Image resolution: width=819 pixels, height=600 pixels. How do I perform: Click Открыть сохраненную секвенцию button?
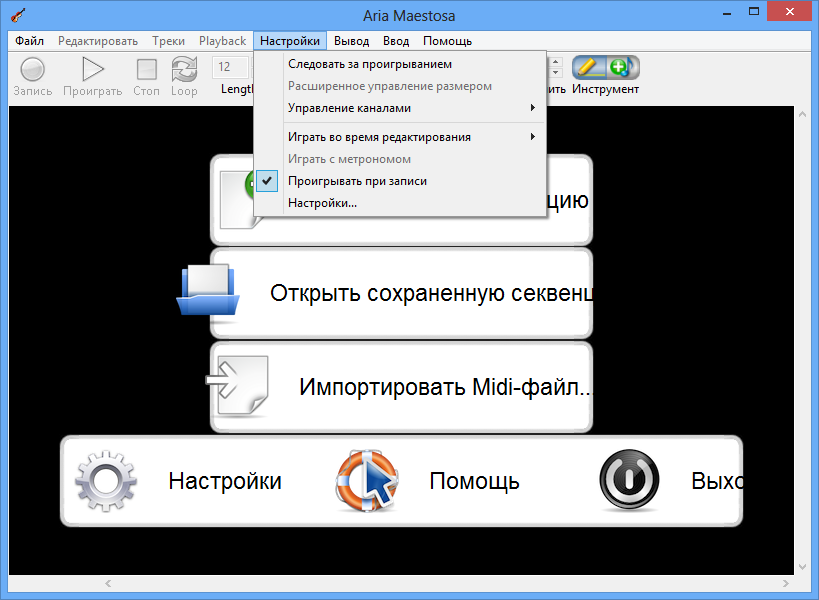pos(401,293)
